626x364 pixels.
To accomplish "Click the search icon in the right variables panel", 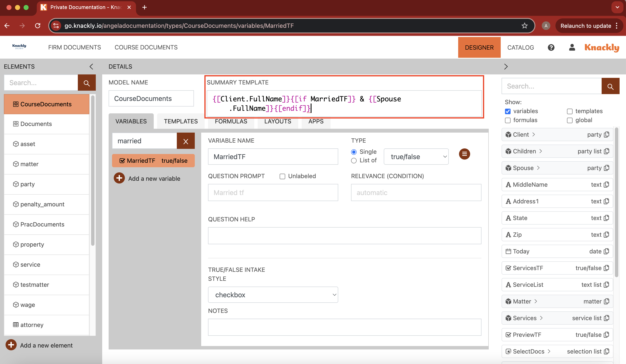I will [610, 86].
